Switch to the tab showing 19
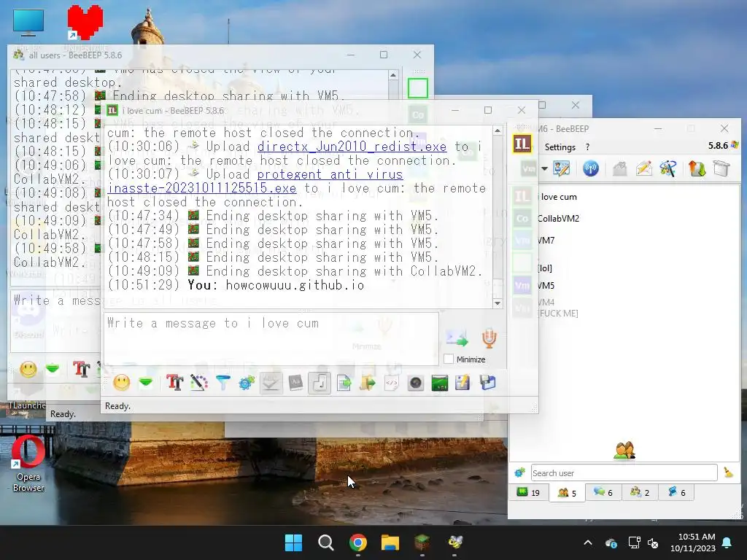Viewport: 747px width, 560px height. click(528, 492)
